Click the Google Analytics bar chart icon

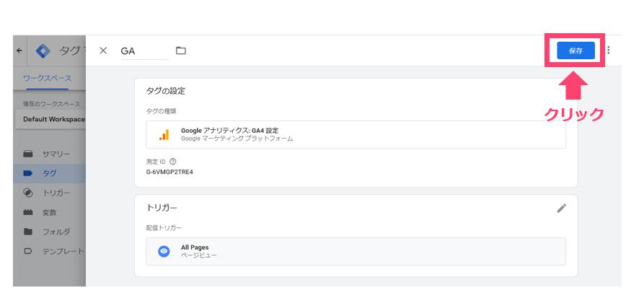pos(164,134)
